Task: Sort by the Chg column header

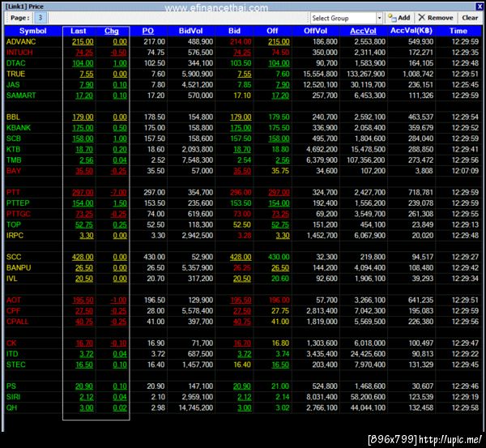Action: pyautogui.click(x=111, y=31)
